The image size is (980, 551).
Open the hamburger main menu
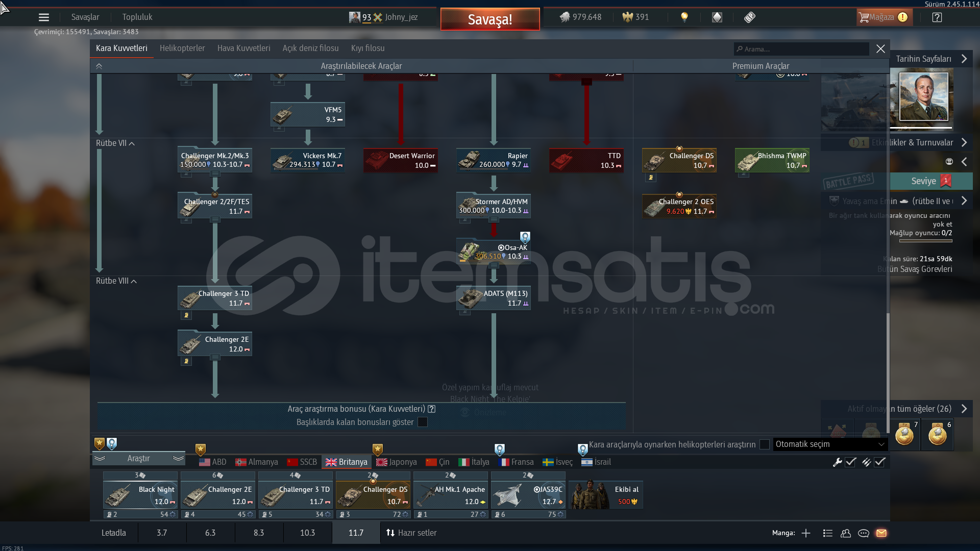44,17
